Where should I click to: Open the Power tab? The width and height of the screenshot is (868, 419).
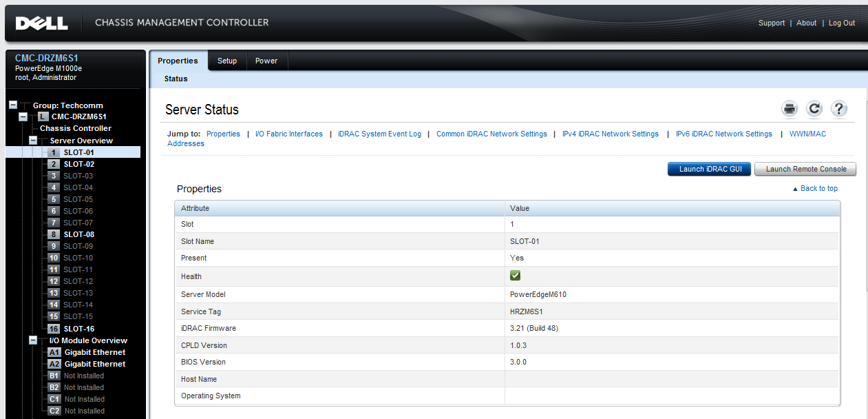(266, 61)
